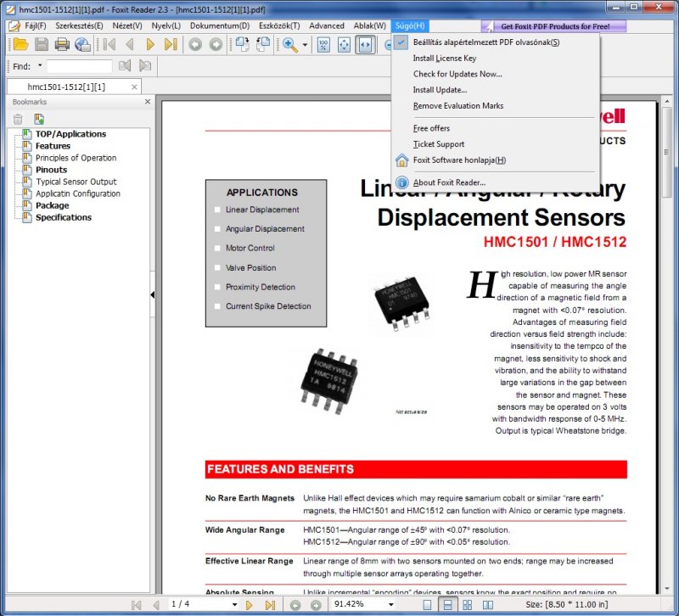Open TOP/Applications bookmark
The height and width of the screenshot is (616, 679).
[x=70, y=134]
